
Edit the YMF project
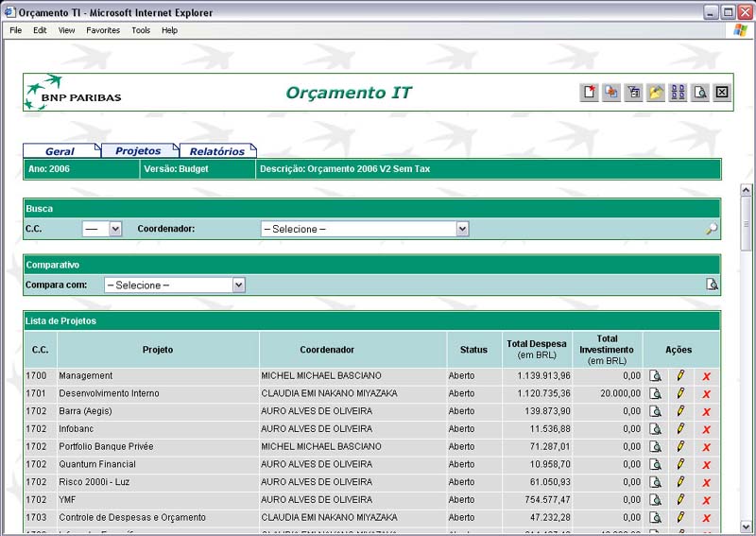pos(680,499)
